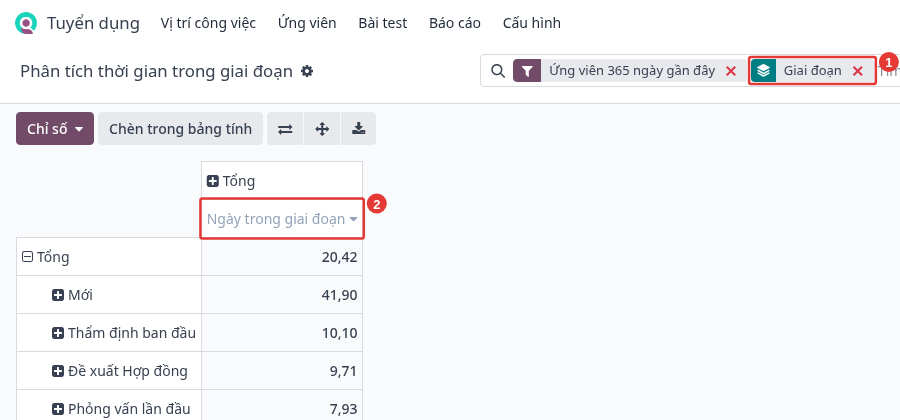Select the 41,90 value cell
Viewport: 900px width, 420px height.
[x=282, y=295]
